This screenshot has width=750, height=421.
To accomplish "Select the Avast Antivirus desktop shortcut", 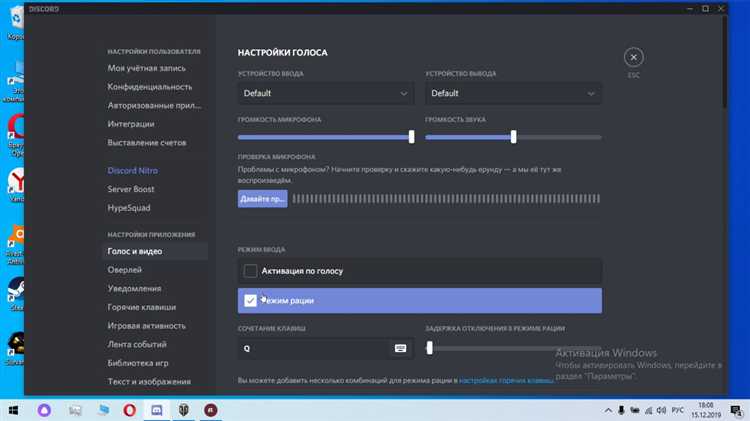I will 15,244.
